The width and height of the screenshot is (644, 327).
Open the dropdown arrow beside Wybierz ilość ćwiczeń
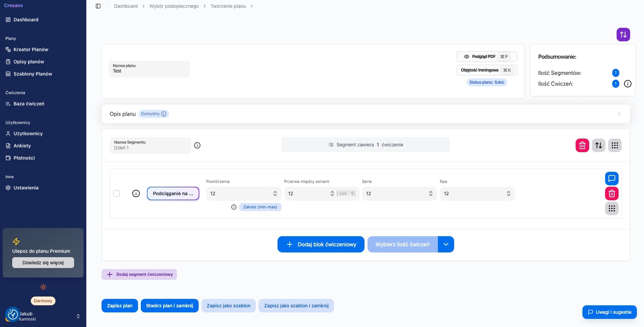click(x=446, y=244)
